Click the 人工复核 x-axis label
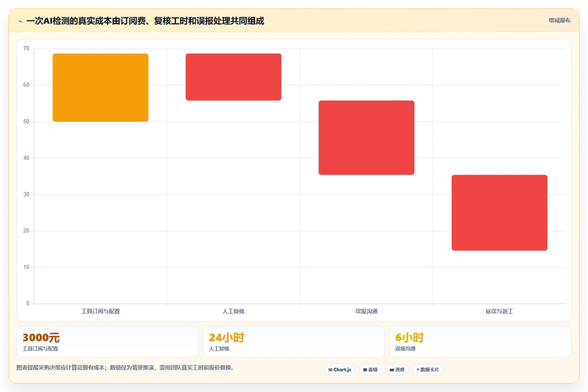Image resolution: width=588 pixels, height=392 pixels. coord(234,311)
